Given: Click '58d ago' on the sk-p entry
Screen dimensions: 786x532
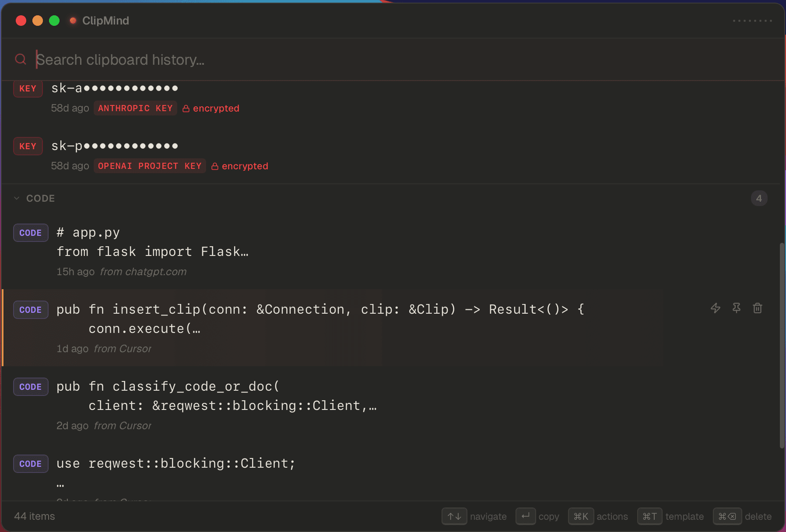Looking at the screenshot, I should [x=70, y=166].
